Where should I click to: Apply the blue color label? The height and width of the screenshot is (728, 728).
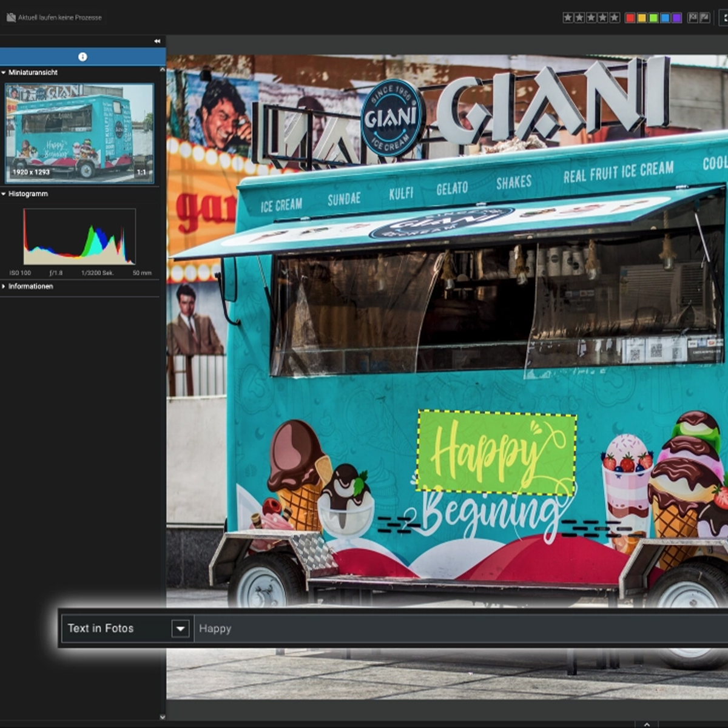pyautogui.click(x=665, y=18)
